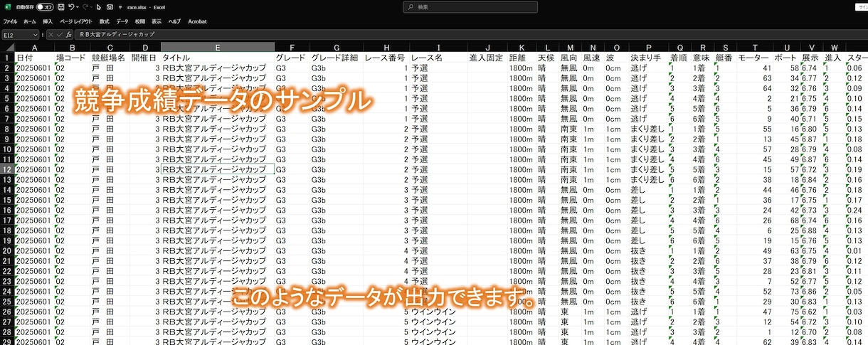Open the Acrobat ribbon tab

197,21
